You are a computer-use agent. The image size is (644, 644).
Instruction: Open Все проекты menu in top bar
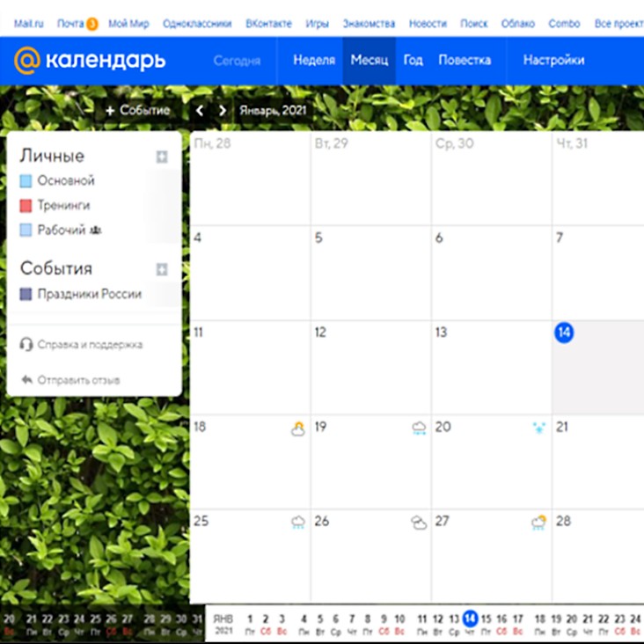coord(618,24)
